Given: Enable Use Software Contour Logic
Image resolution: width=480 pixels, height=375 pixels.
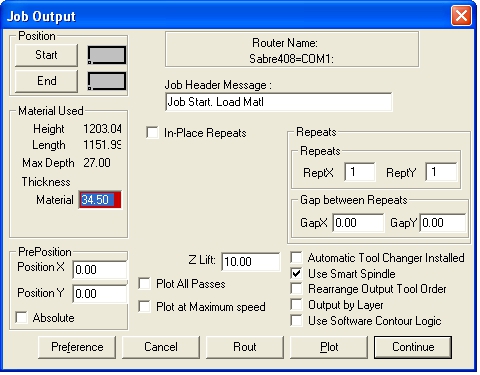Looking at the screenshot, I should point(296,321).
